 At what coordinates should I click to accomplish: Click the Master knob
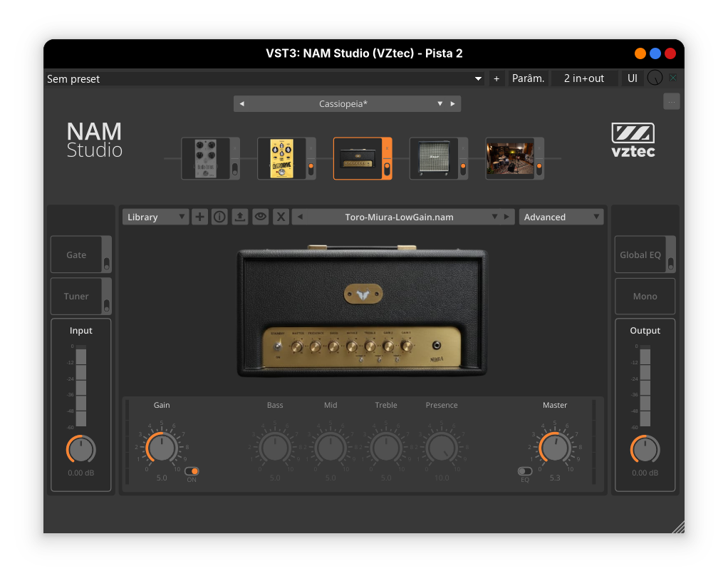(555, 448)
